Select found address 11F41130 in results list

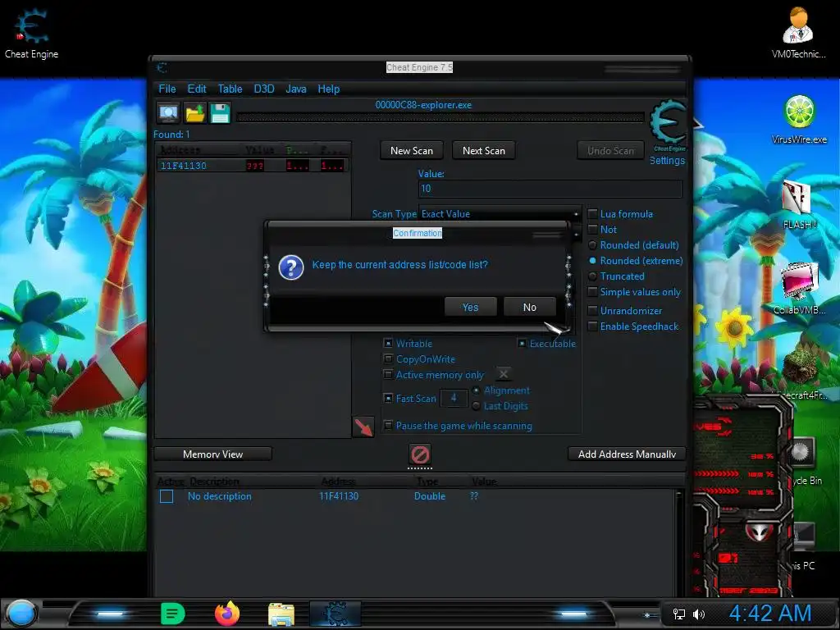pyautogui.click(x=253, y=166)
